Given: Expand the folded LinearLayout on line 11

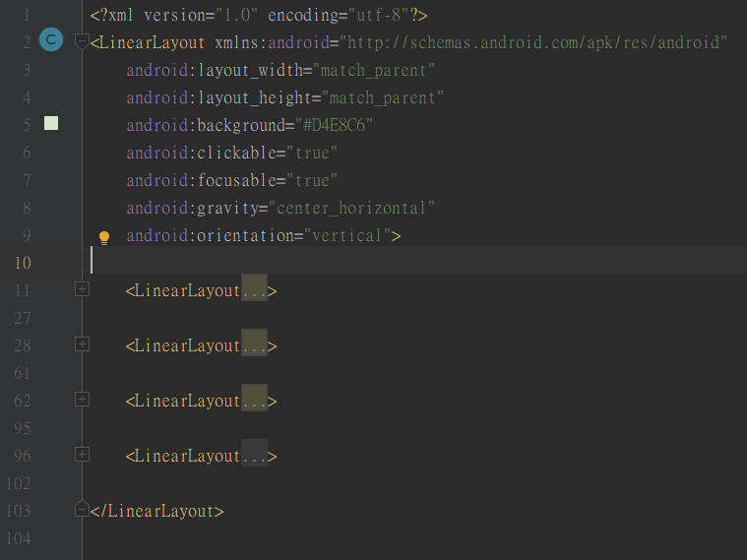Looking at the screenshot, I should tap(82, 288).
